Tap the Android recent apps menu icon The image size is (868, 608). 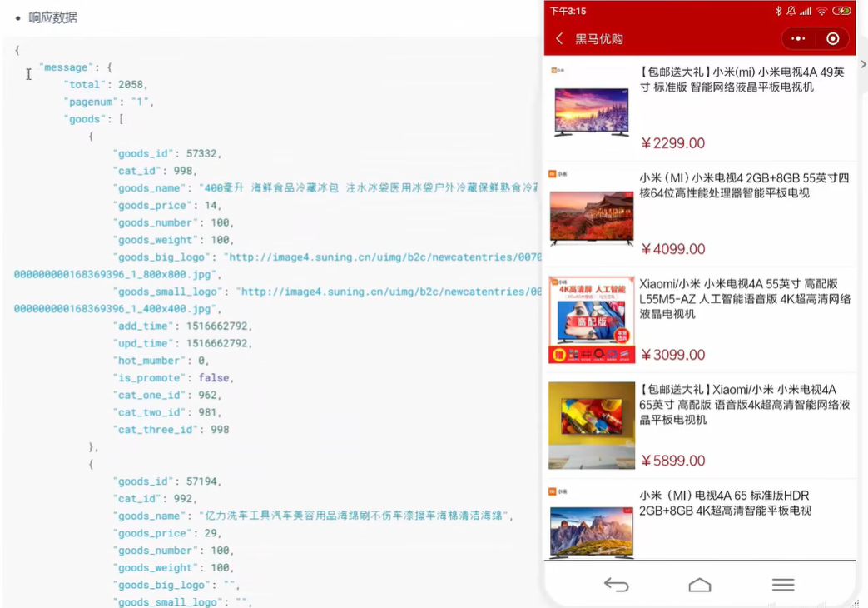click(x=783, y=584)
